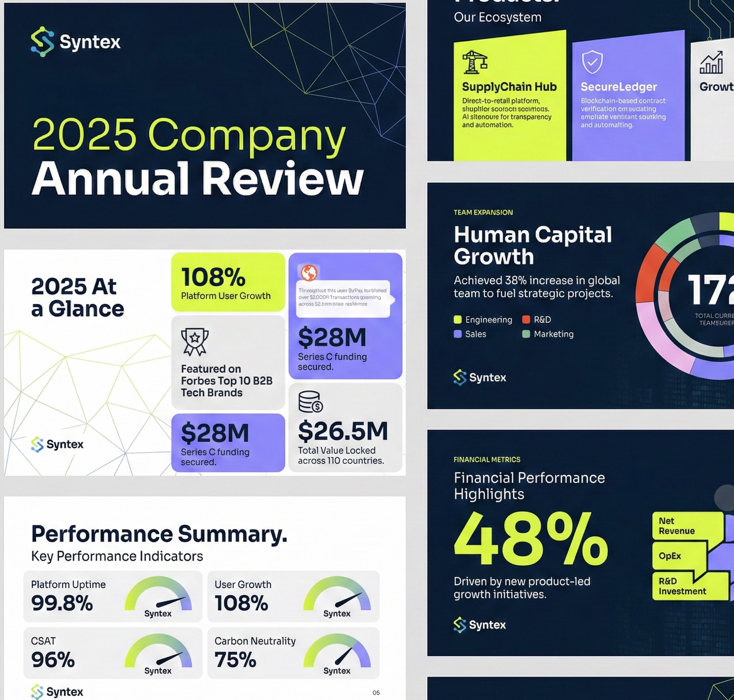This screenshot has height=700, width=734.
Task: Open the 2025 Company Annual Review cover slide
Action: click(x=205, y=116)
